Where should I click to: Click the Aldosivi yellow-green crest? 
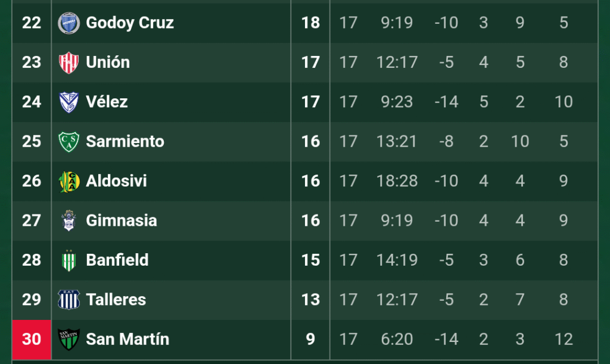click(x=69, y=181)
